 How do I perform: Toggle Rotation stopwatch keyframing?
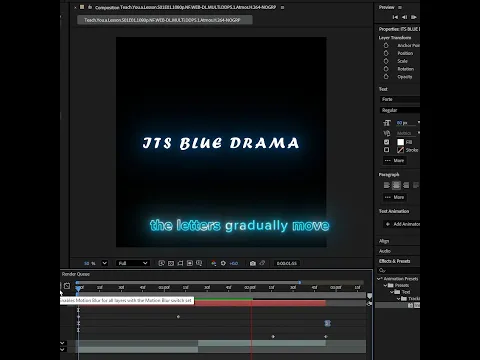(386, 69)
